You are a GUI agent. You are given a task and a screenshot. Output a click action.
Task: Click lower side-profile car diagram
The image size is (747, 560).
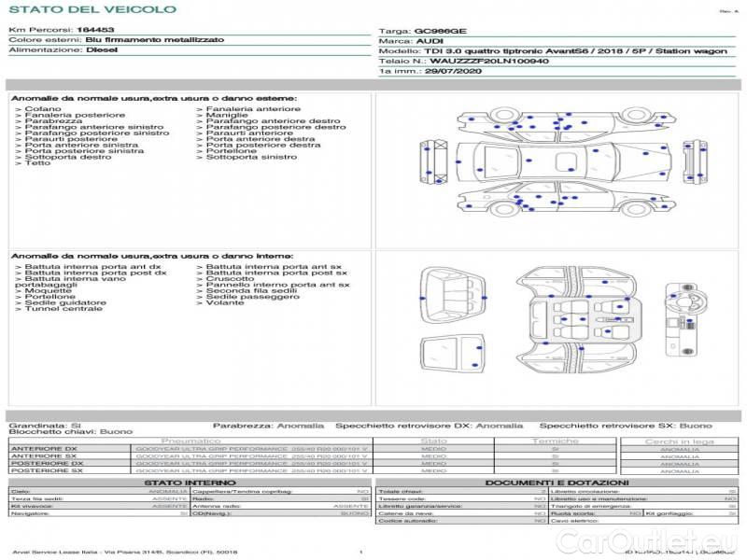[566, 199]
